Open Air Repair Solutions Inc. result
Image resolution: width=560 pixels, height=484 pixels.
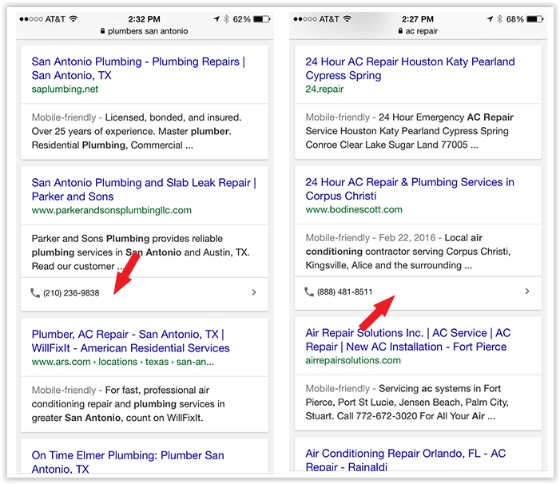(x=408, y=340)
